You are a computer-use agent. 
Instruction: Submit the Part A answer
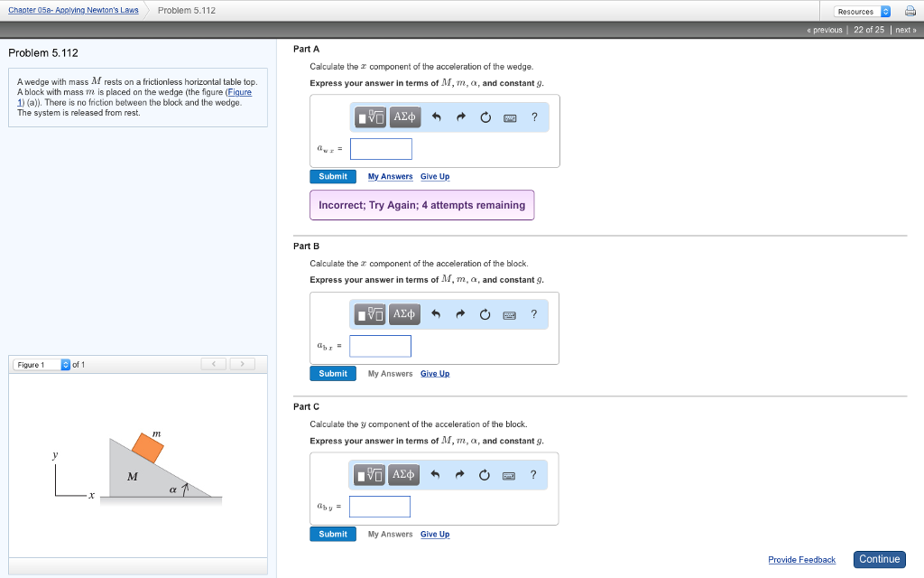[x=333, y=177]
